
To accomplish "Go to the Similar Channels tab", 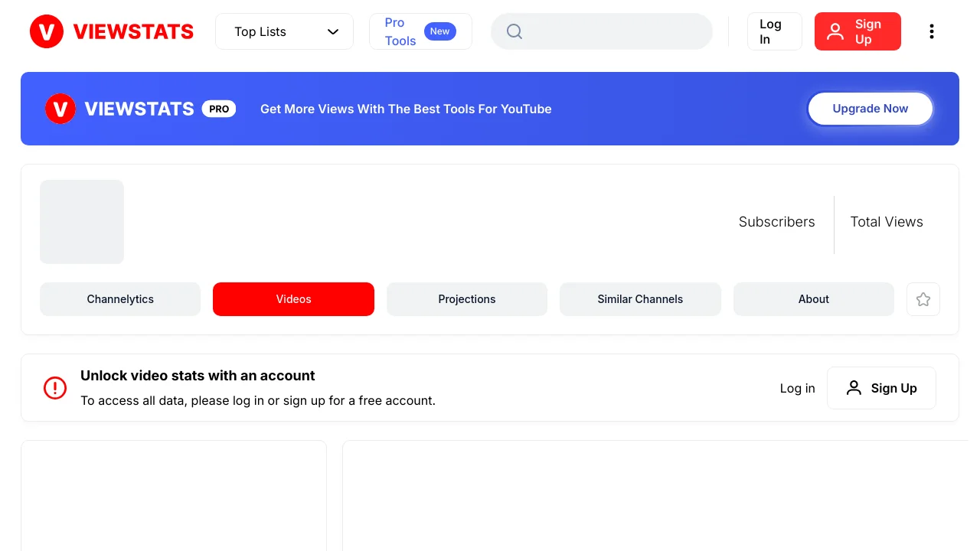I will (x=640, y=299).
